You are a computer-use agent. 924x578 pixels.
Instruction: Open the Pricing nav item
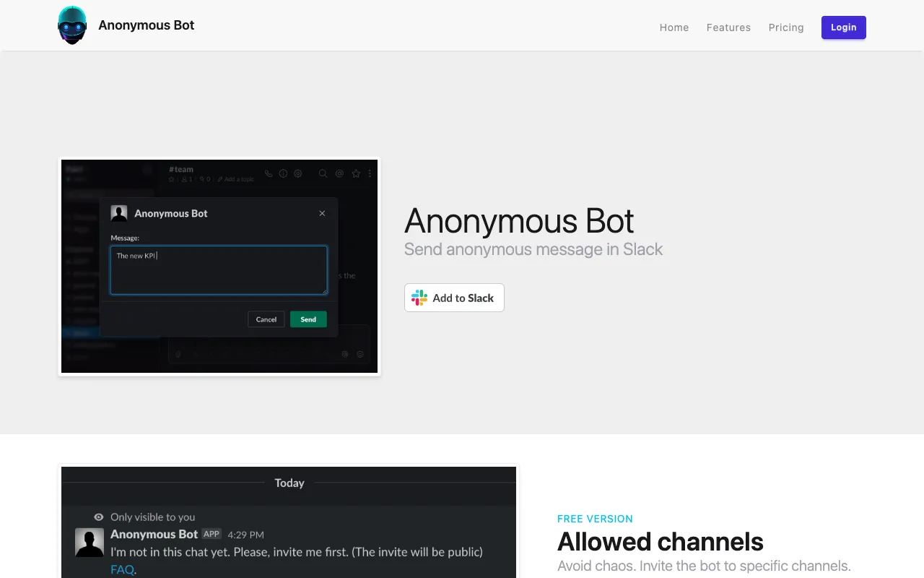click(786, 27)
